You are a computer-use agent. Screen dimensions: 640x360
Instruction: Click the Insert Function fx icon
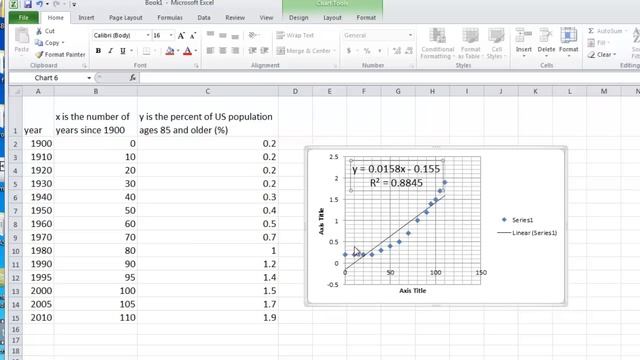click(x=133, y=78)
